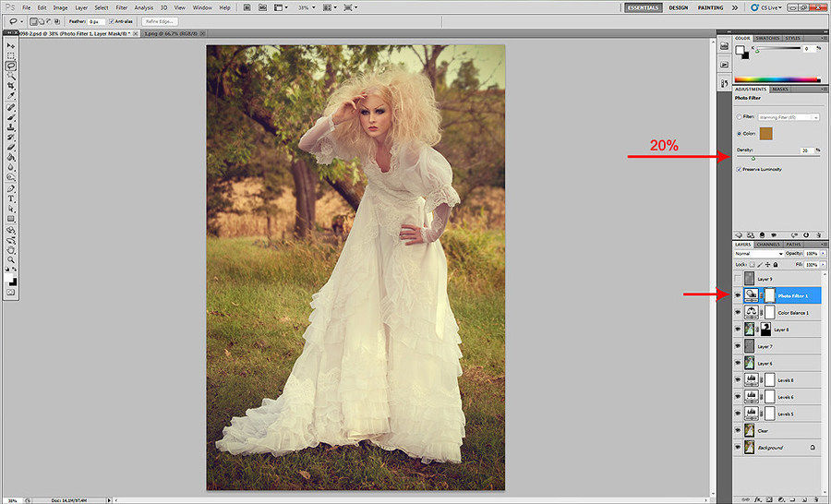The width and height of the screenshot is (831, 504).
Task: Click the Feather input field
Action: click(95, 22)
